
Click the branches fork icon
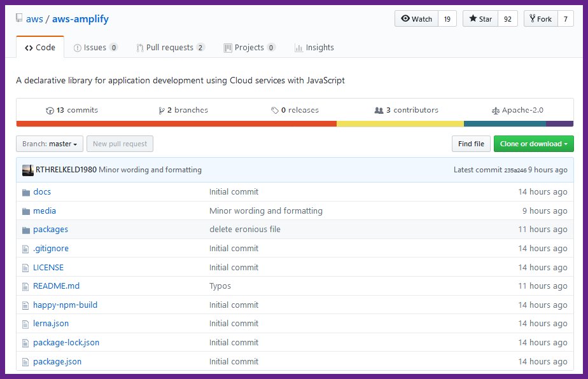(161, 111)
